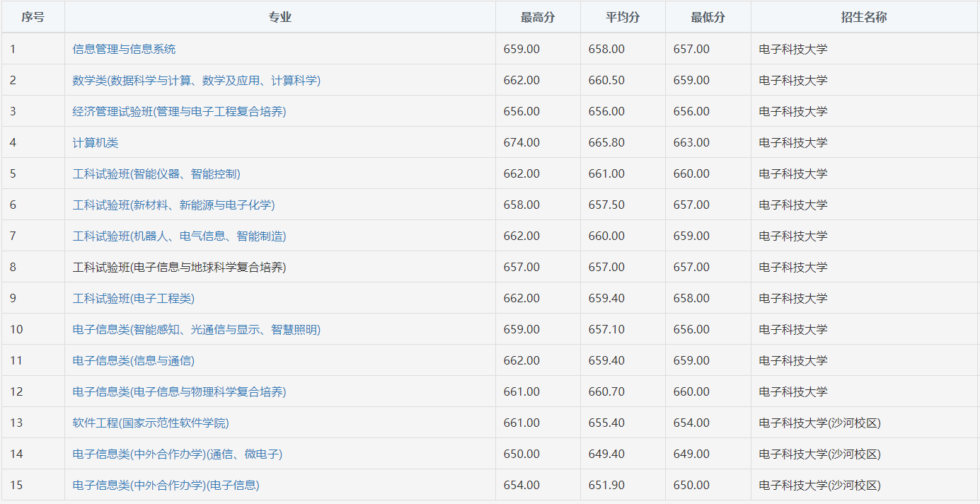Select lowest score 663.00 for 计算机类
Screen dimensions: 980x504
691,142
